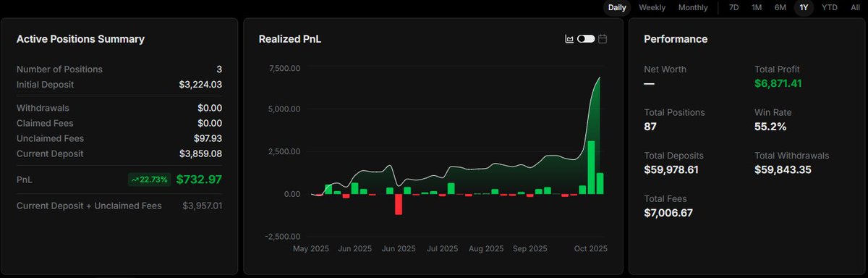Select the Daily interval tab

click(617, 7)
